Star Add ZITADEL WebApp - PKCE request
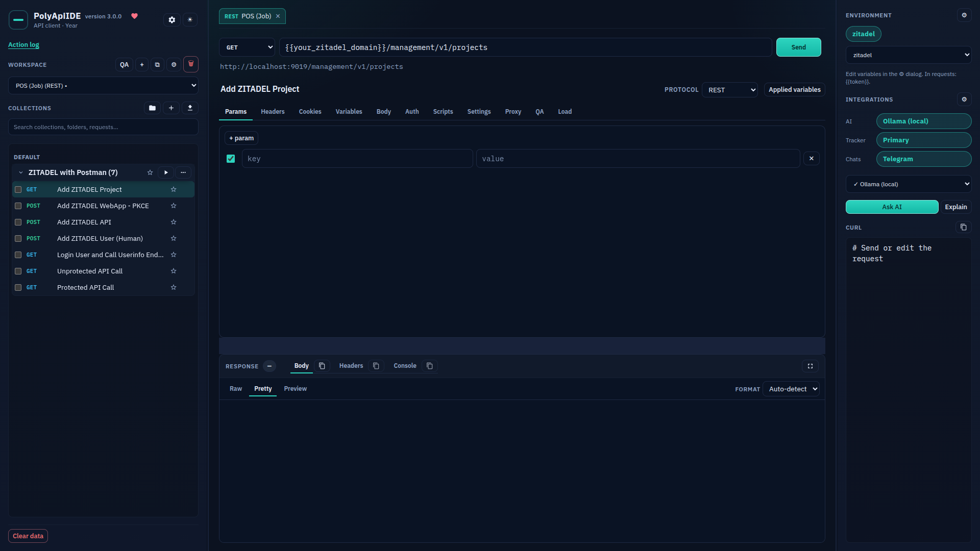 [174, 206]
